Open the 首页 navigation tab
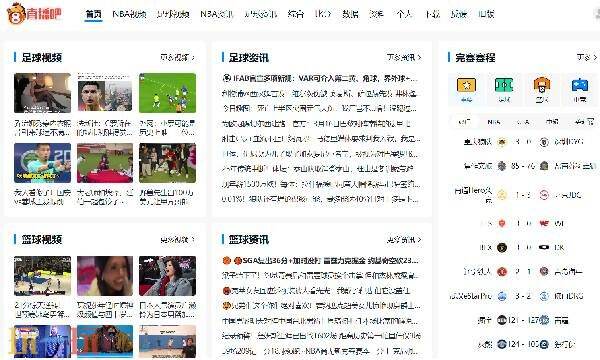The image size is (600, 360). pos(94,14)
